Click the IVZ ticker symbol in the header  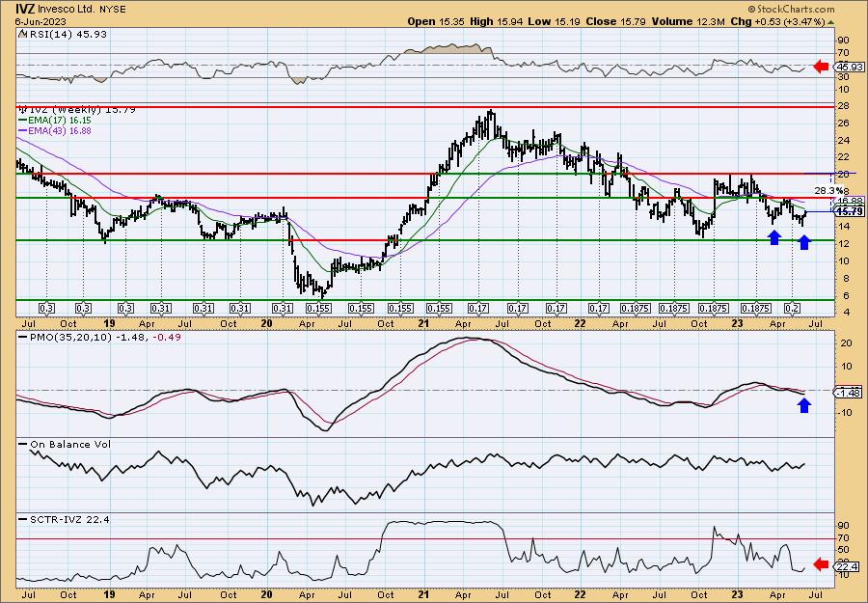tap(25, 9)
